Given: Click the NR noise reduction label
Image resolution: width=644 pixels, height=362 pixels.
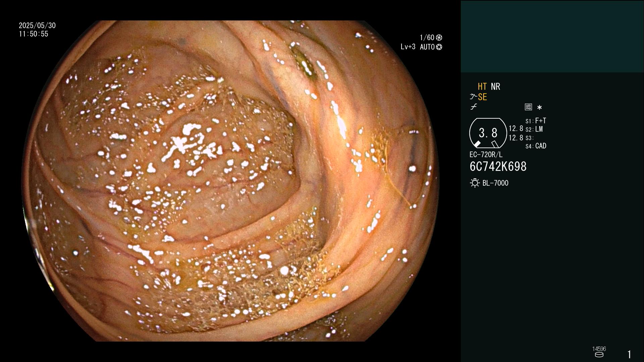Looking at the screenshot, I should 495,86.
